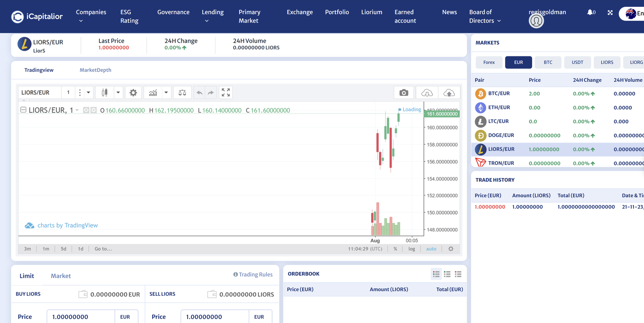Open the Trading Rules link
This screenshot has width=644, height=323.
click(x=253, y=275)
